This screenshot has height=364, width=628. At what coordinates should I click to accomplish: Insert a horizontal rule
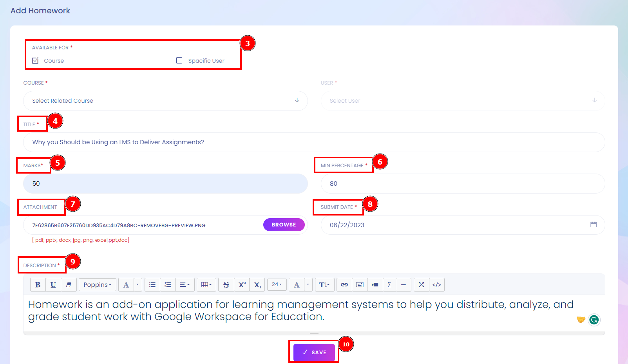click(404, 285)
